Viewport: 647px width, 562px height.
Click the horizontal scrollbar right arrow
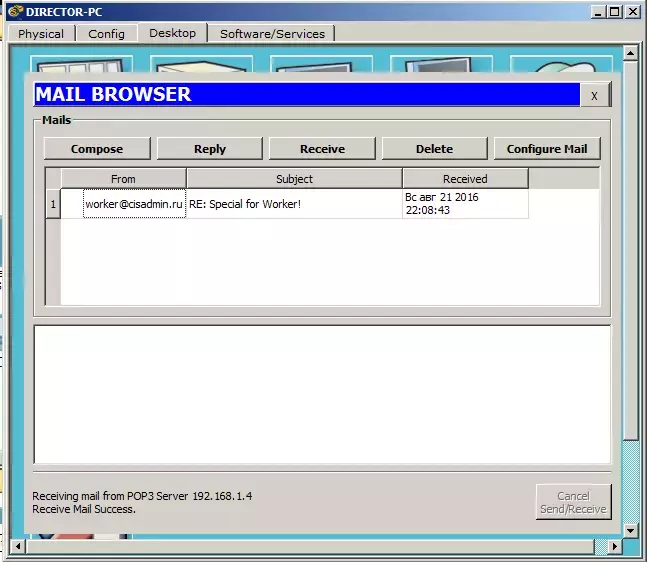[x=615, y=546]
